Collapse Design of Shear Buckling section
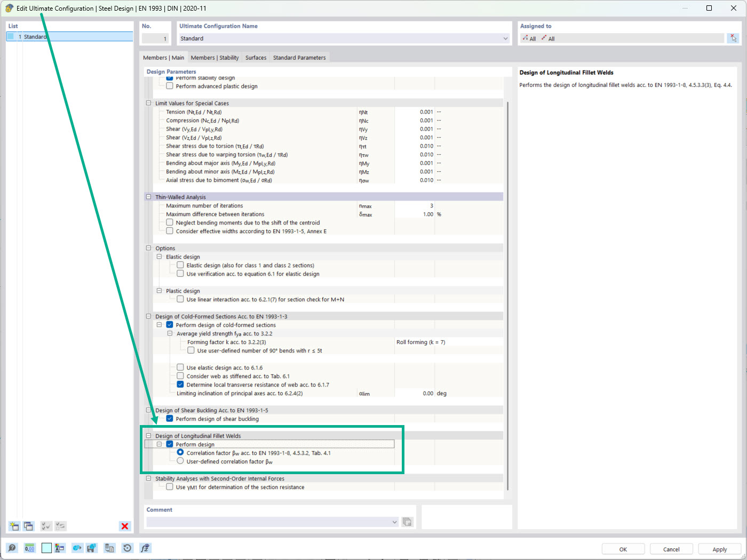 (x=149, y=410)
